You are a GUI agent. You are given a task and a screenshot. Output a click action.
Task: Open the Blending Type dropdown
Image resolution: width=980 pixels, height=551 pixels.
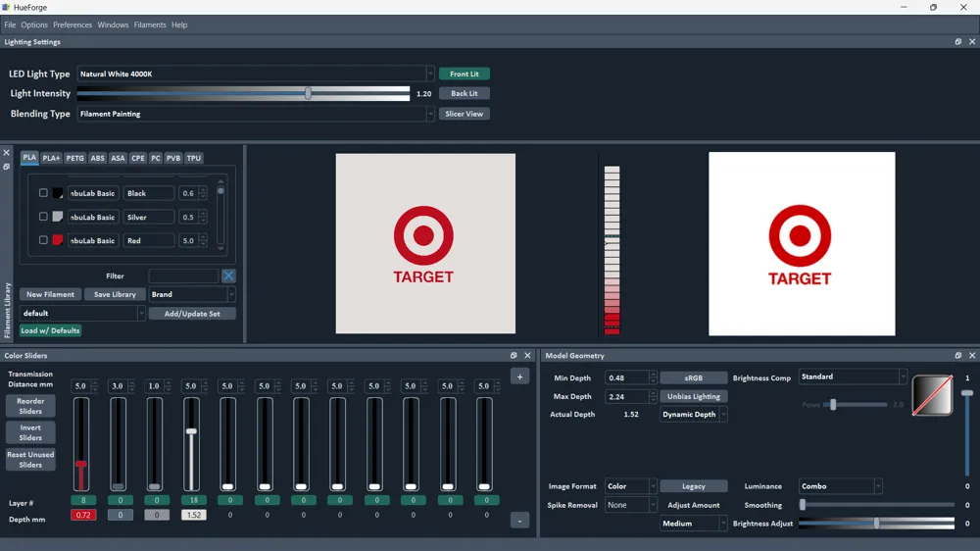click(x=256, y=114)
